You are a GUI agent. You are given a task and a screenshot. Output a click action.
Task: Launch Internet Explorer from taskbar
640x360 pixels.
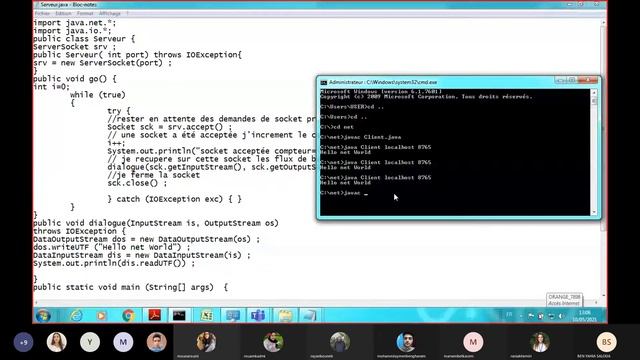[x=76, y=316]
